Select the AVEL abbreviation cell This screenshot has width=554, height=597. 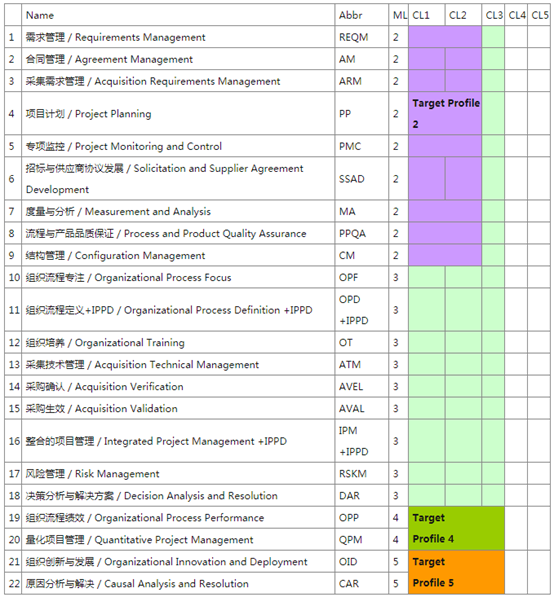click(x=362, y=386)
